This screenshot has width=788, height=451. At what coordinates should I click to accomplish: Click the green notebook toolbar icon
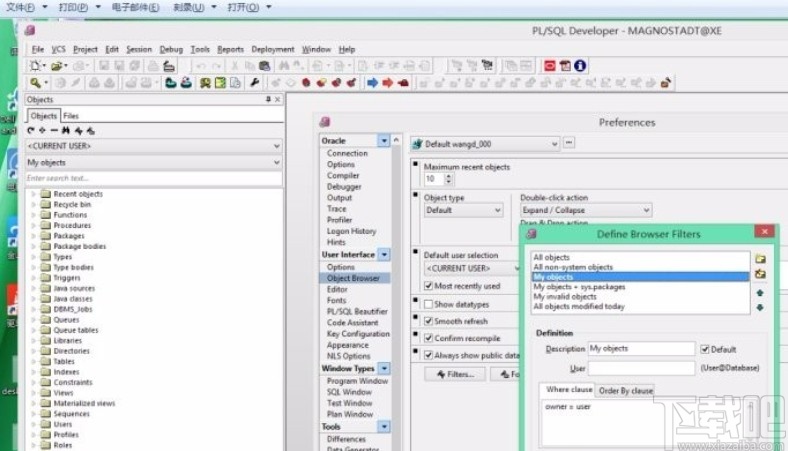pyautogui.click(x=220, y=83)
